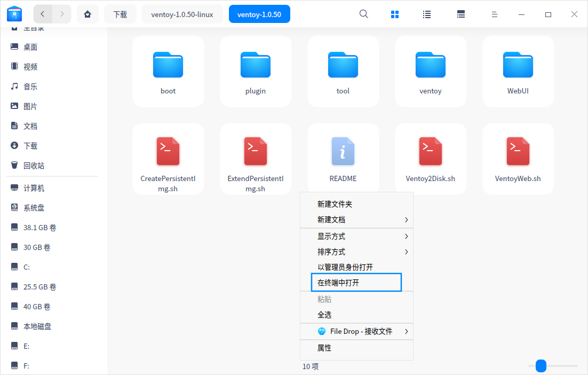Select VentoyWeb.sh script
Screen dimensions: 588x375
pyautogui.click(x=518, y=159)
